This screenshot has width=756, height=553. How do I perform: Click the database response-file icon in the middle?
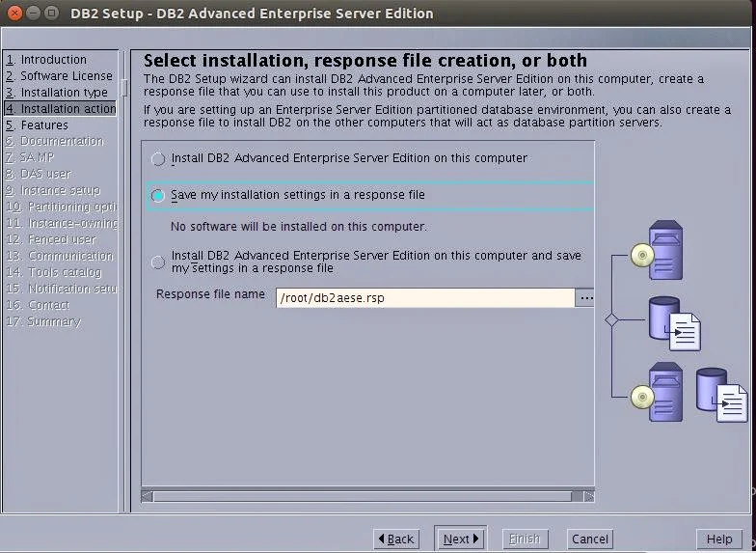tap(675, 323)
